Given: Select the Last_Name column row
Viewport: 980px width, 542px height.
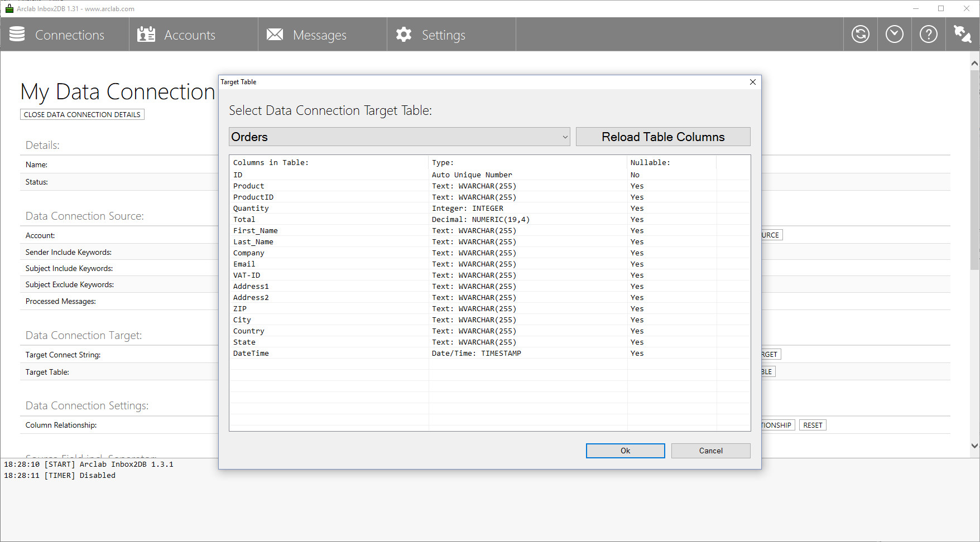Looking at the screenshot, I should [x=489, y=241].
